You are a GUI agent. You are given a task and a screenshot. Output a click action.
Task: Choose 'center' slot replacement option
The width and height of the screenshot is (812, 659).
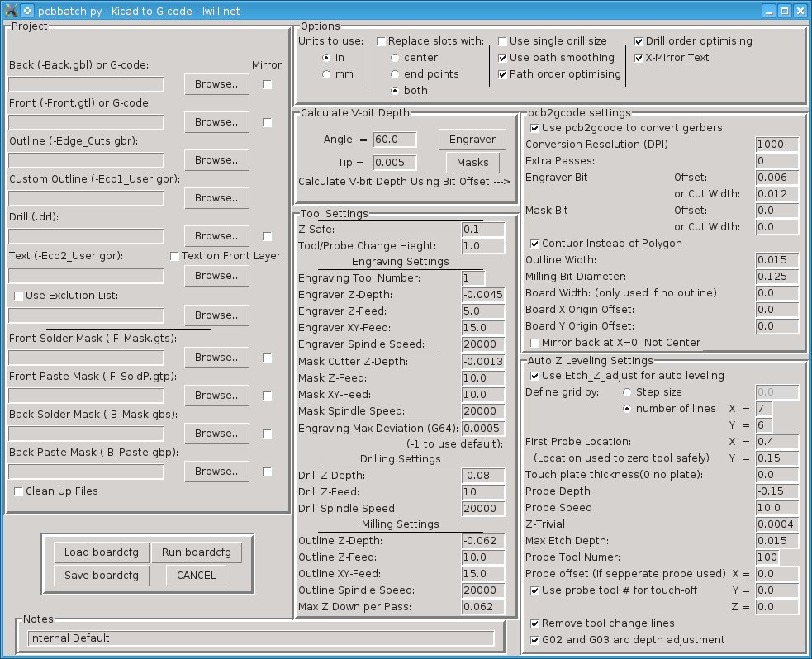[395, 58]
